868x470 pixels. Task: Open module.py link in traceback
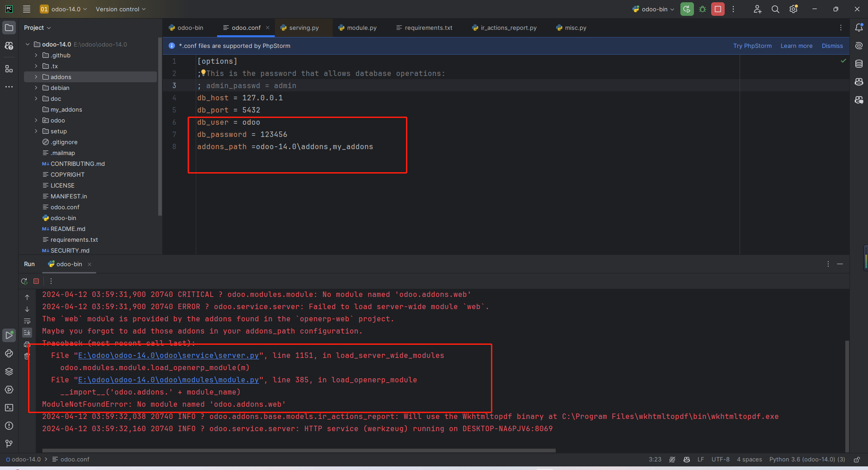(x=169, y=380)
